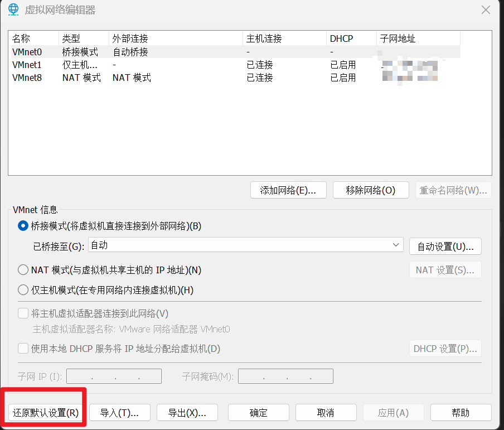The height and width of the screenshot is (430, 504).
Task: Click the 名称 column header
Action: point(34,38)
